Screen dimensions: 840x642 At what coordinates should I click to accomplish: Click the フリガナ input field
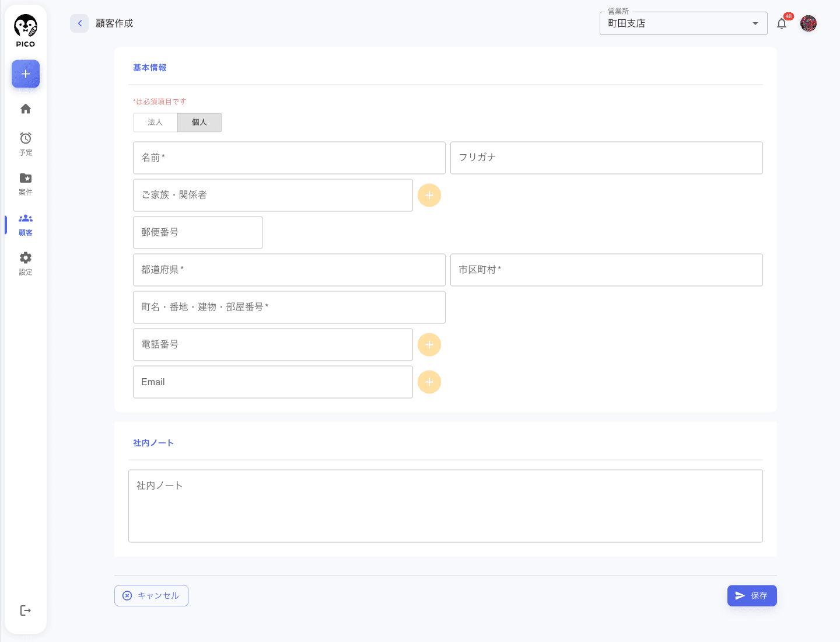click(607, 158)
